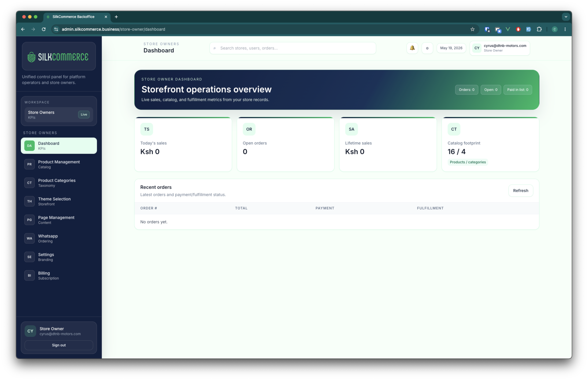Click the red extension icon in toolbar

click(x=518, y=29)
